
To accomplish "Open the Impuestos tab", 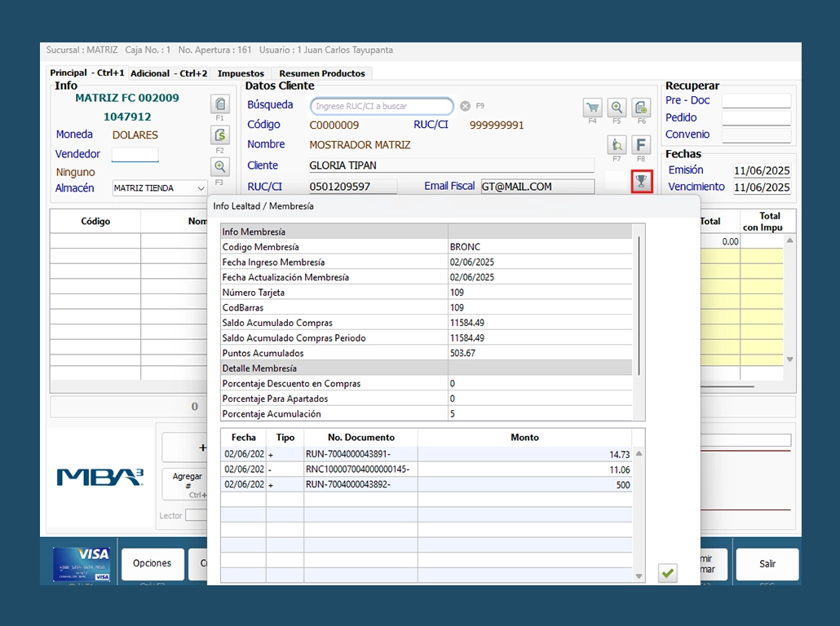I will coord(241,73).
